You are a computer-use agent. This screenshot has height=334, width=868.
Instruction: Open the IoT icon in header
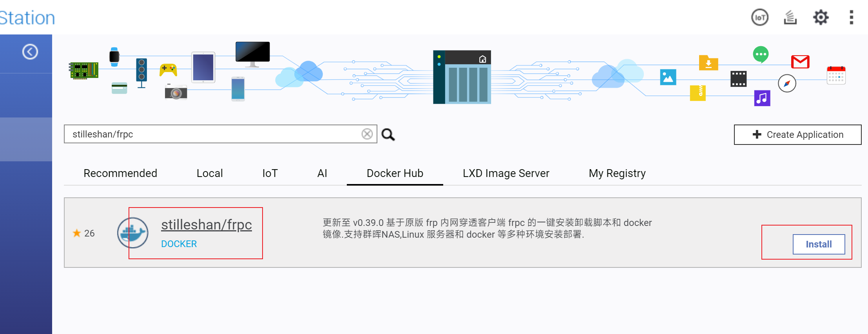click(x=759, y=18)
